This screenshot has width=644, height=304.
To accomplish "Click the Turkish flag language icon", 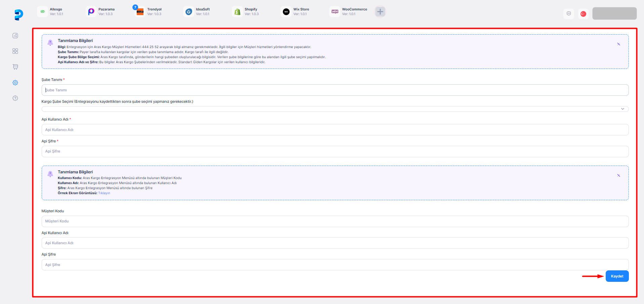I will point(583,14).
